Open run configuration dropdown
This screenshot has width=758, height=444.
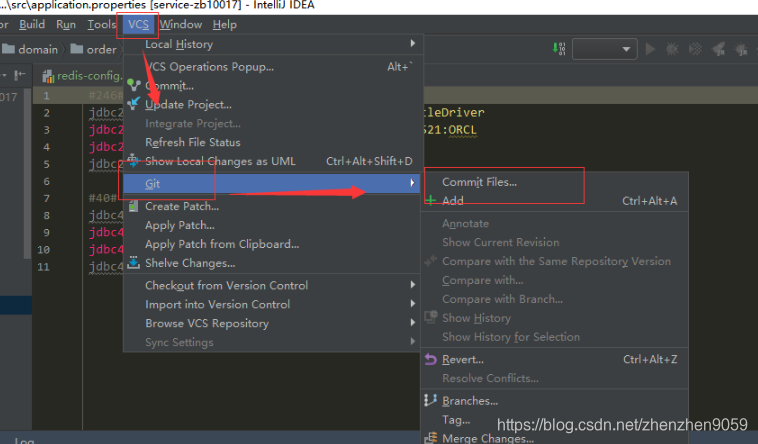tap(604, 49)
